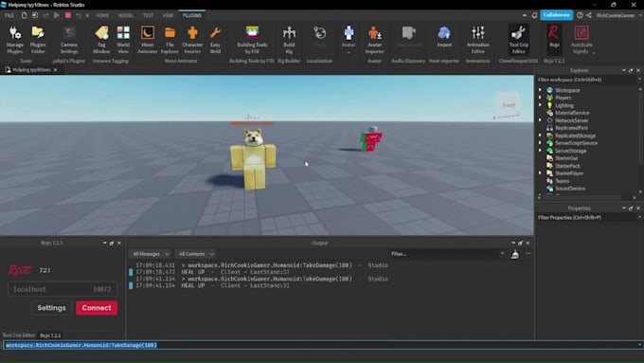Activate Easy Weld tool
Screen dimensions: 644x363
215,40
